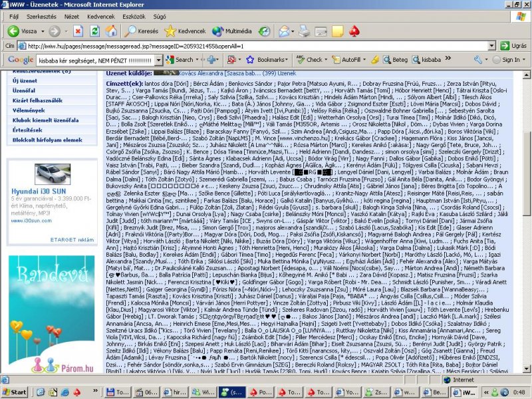Screen dimensions: 532x399
Task: Open Kedvencek favorites star button
Action: [x=185, y=31]
